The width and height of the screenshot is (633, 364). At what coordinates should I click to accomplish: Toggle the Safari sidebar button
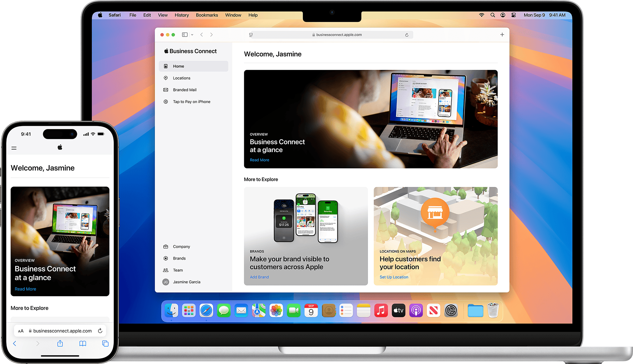tap(185, 35)
